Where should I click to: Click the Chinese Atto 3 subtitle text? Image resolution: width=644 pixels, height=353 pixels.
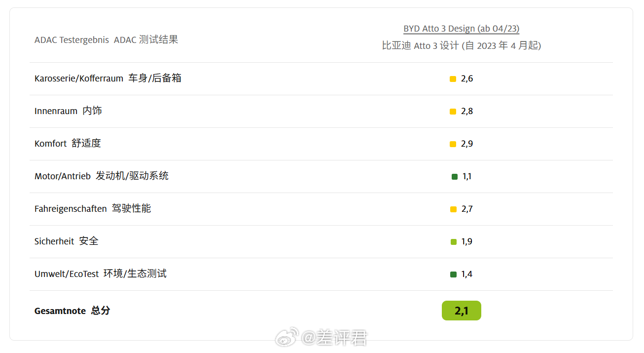pyautogui.click(x=461, y=45)
